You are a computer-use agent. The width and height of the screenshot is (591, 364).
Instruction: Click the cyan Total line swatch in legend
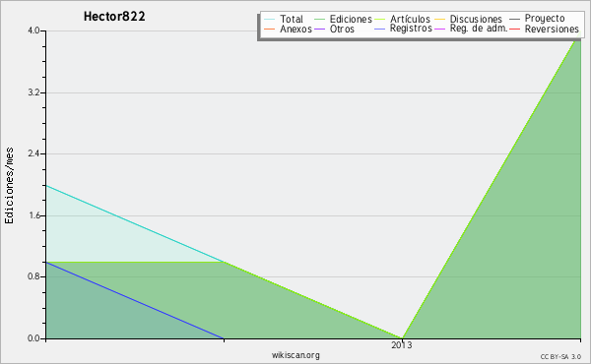[270, 19]
